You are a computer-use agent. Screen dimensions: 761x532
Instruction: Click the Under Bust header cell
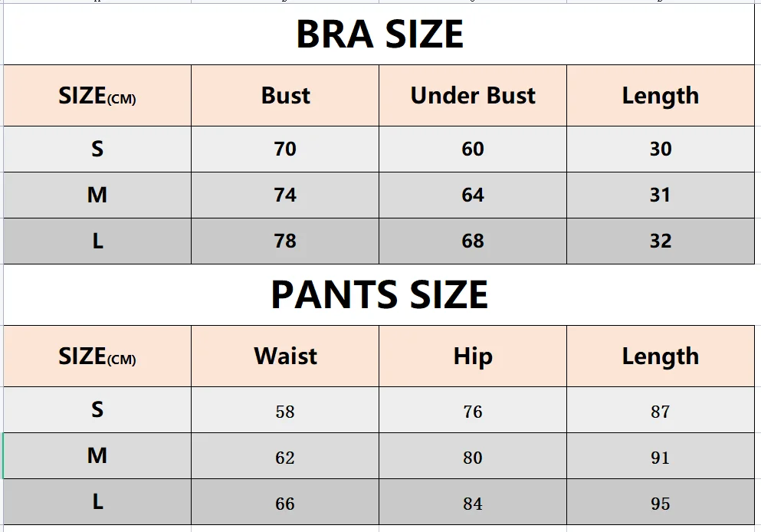click(473, 96)
